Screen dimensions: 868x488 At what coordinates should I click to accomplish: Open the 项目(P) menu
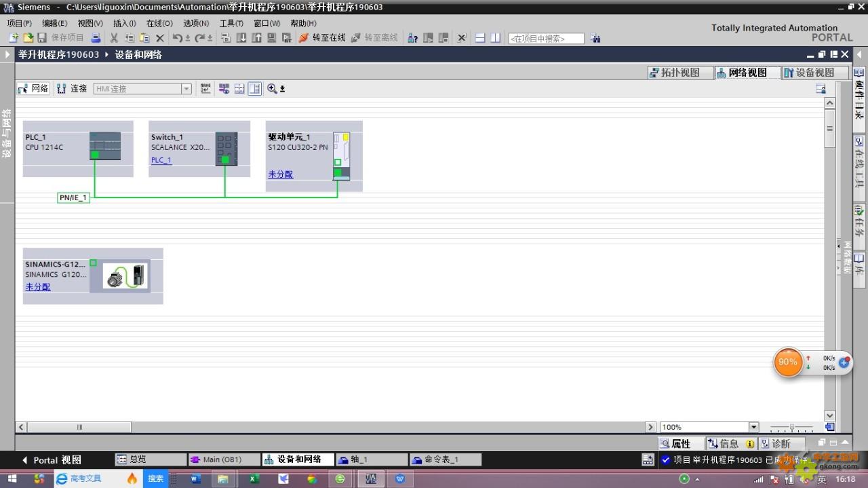[19, 23]
